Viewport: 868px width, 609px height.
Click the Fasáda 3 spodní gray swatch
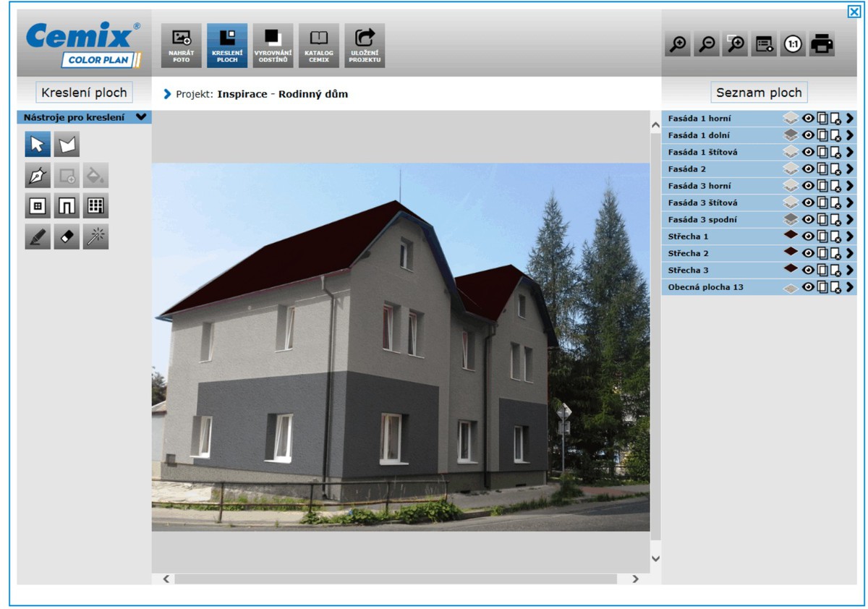[x=791, y=219]
